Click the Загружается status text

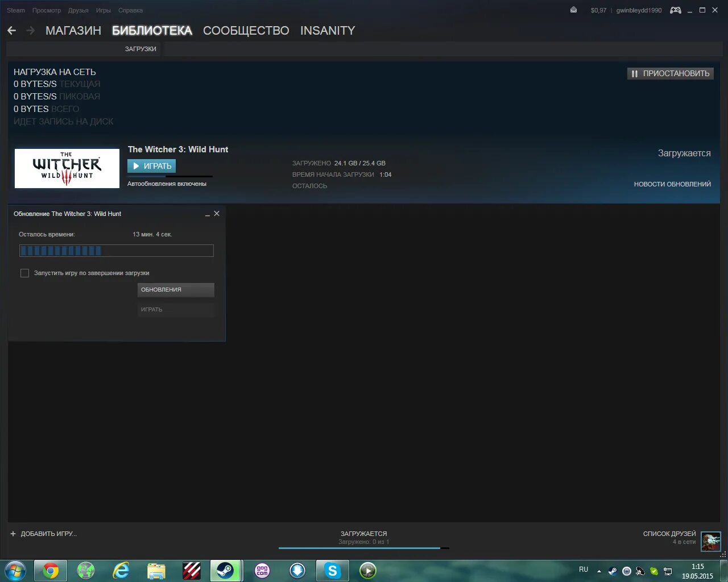[x=684, y=153]
